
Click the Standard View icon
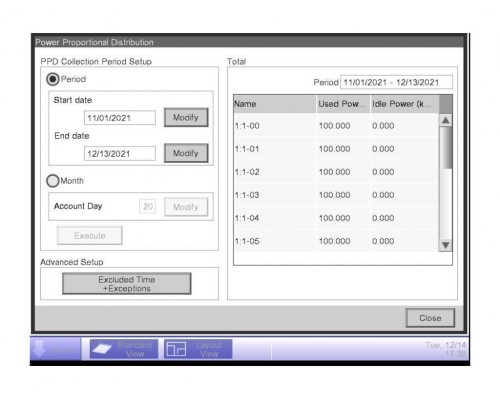point(102,349)
